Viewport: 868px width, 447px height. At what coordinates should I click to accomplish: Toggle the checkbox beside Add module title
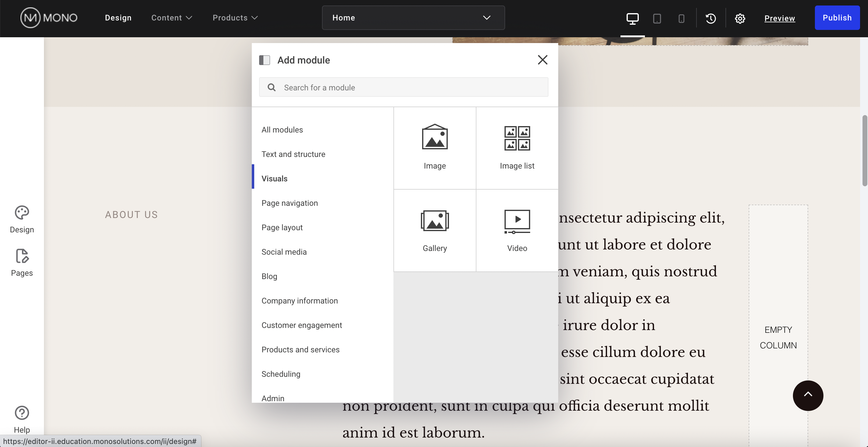point(265,60)
